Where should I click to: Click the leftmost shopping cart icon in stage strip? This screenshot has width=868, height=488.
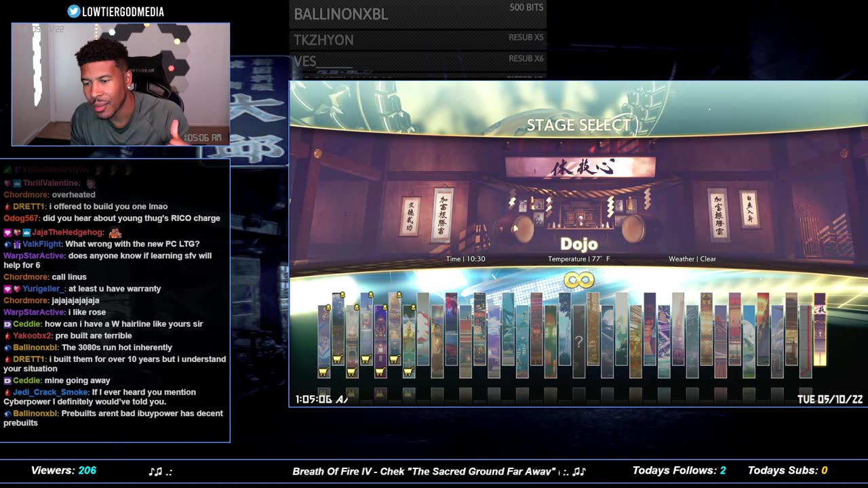pyautogui.click(x=323, y=371)
